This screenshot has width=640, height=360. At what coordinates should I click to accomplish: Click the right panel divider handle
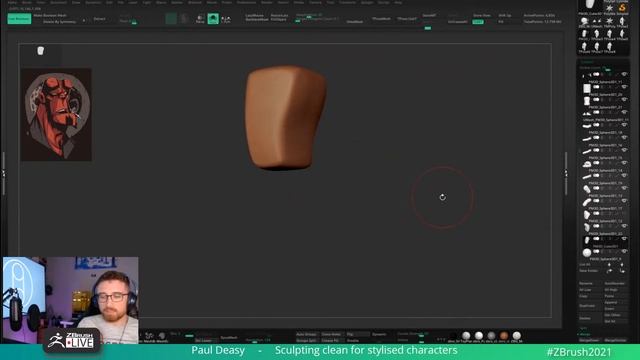[x=566, y=174]
